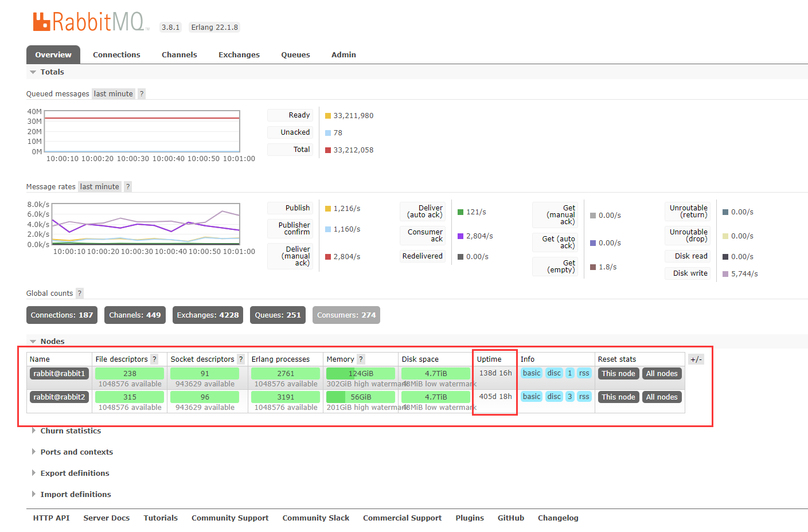The height and width of the screenshot is (532, 808).
Task: Open Community Support link
Action: (x=230, y=518)
